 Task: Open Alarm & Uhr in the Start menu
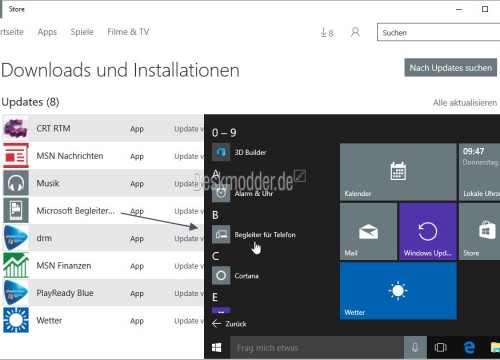tap(243, 193)
